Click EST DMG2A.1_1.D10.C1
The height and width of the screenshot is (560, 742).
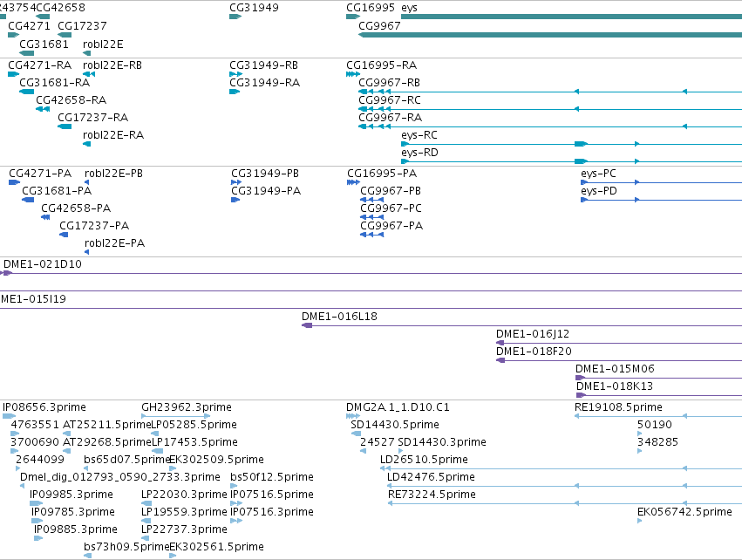(x=398, y=407)
